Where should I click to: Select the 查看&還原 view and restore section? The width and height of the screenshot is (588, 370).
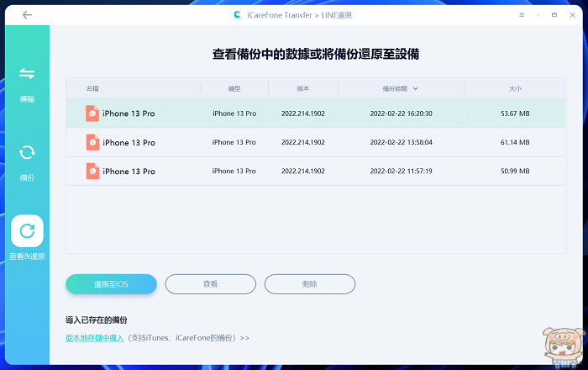coord(27,237)
